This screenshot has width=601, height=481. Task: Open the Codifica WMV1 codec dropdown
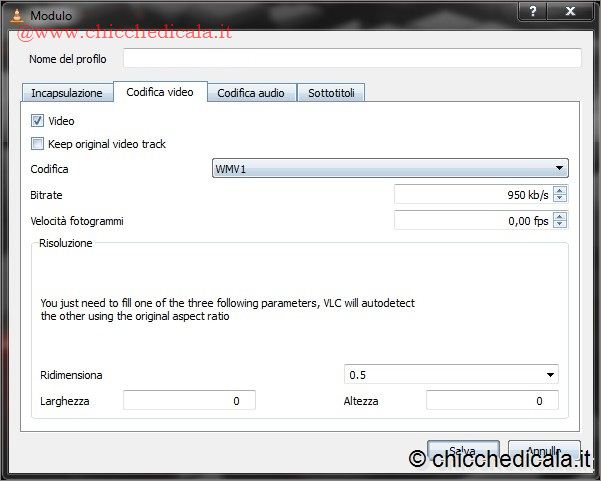coord(390,169)
